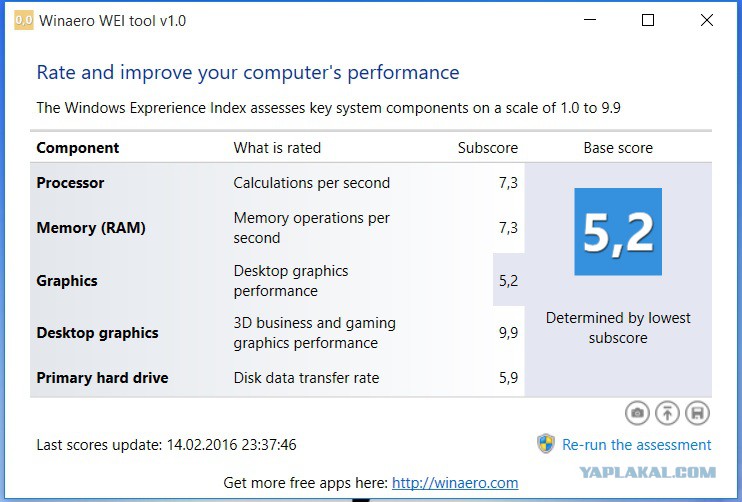Screen dimensions: 742x502
Task: Click the 9,9 subscore value
Action: click(508, 333)
